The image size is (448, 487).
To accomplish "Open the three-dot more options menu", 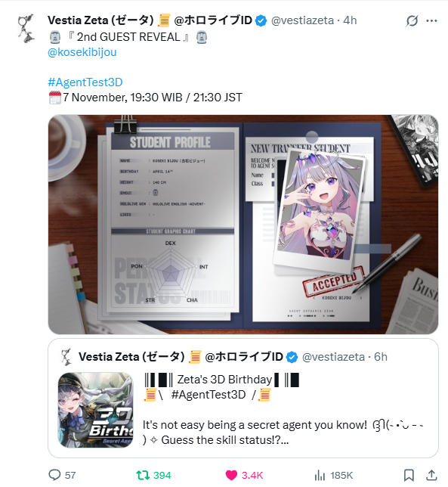I will (x=431, y=21).
